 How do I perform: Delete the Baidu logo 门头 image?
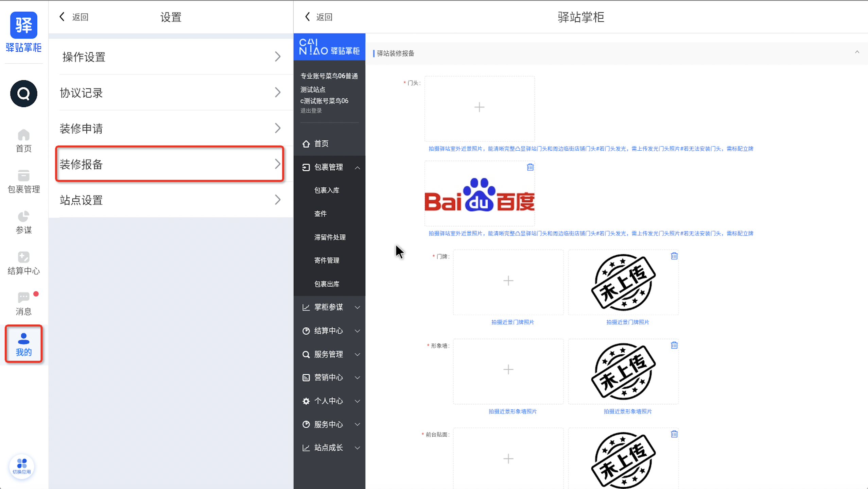(530, 167)
